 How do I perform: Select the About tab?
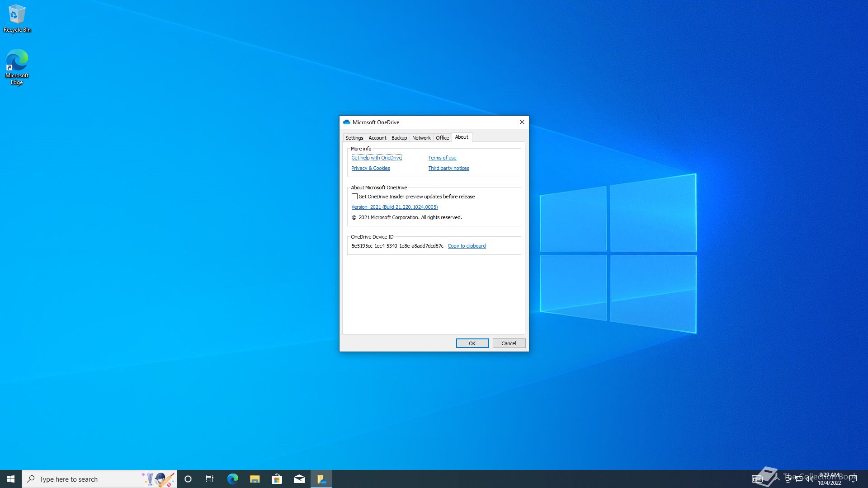click(x=462, y=137)
